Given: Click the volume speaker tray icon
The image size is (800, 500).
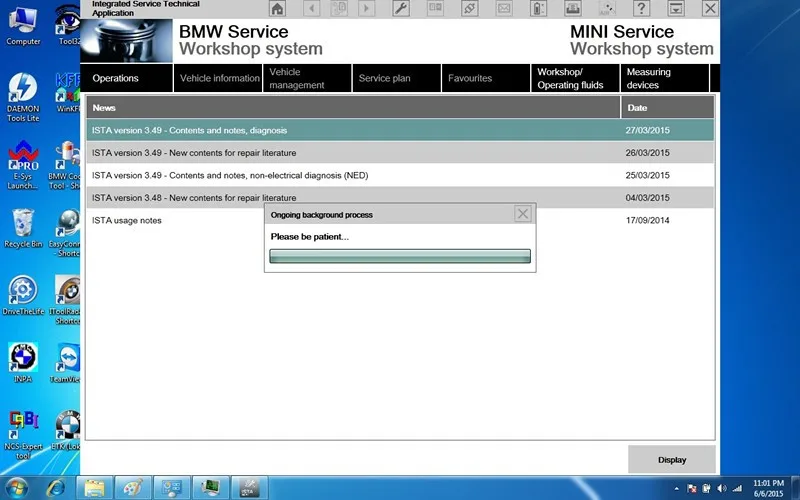Looking at the screenshot, I should (721, 488).
